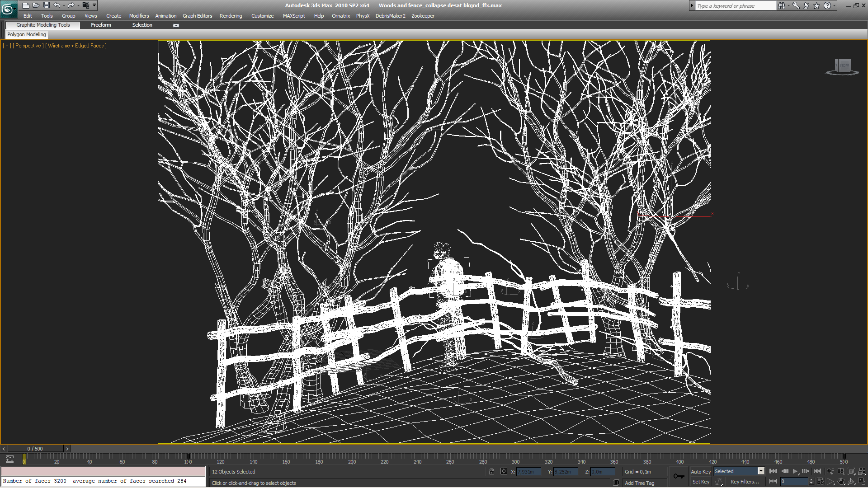The height and width of the screenshot is (488, 868).
Task: Toggle Auto Key mode
Action: click(700, 471)
